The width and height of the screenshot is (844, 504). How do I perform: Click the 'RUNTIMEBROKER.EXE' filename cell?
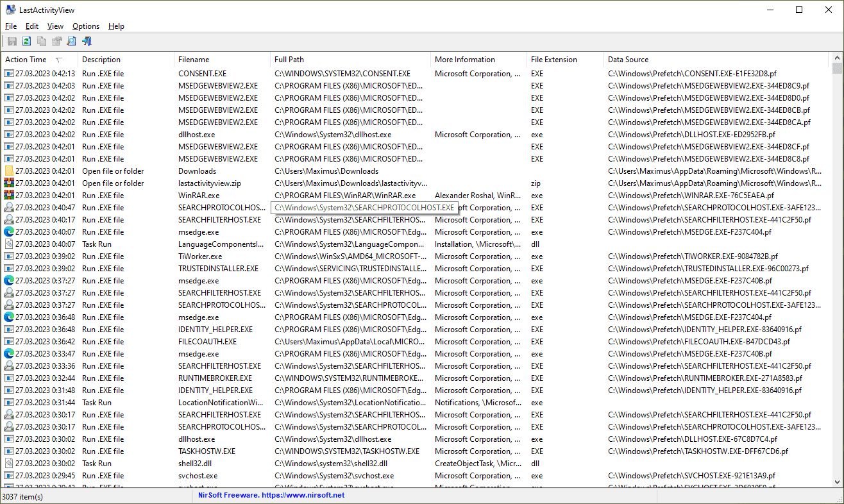tap(215, 378)
